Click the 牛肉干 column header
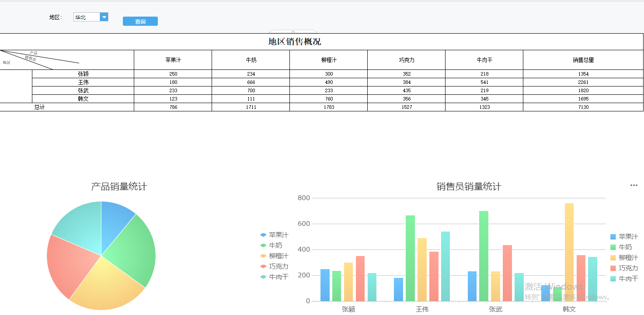The image size is (644, 315). tap(484, 60)
